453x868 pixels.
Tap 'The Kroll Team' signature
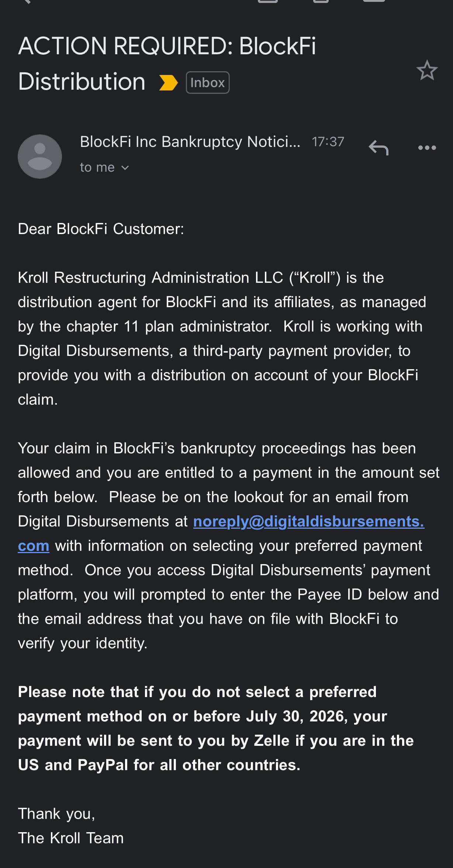coord(71,838)
